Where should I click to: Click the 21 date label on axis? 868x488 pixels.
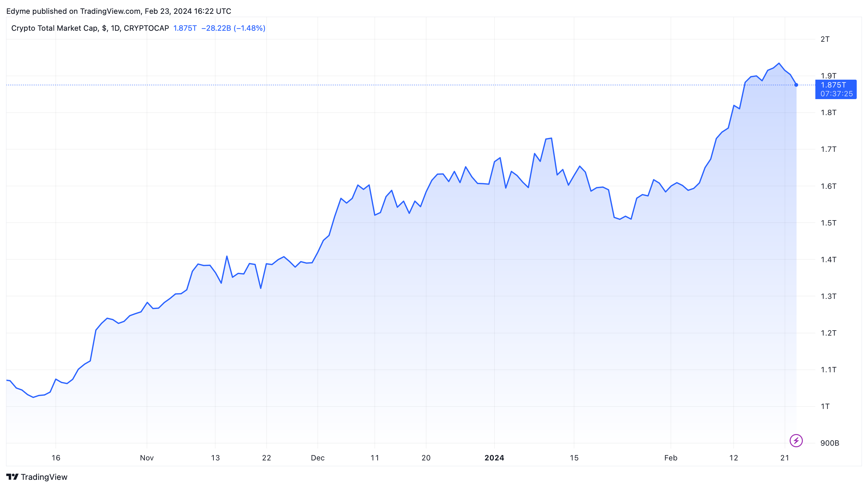[785, 458]
